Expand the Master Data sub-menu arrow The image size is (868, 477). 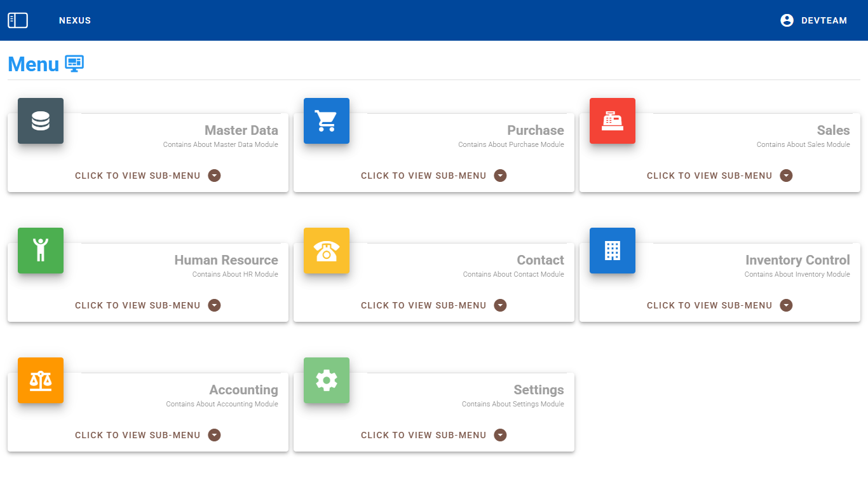tap(214, 176)
